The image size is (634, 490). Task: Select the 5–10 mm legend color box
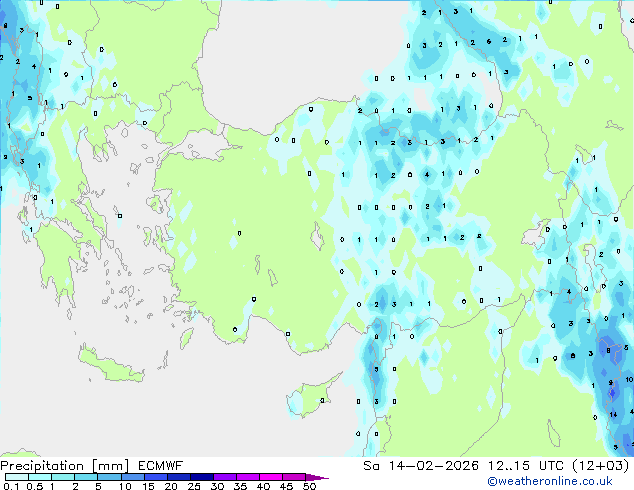pos(109,477)
